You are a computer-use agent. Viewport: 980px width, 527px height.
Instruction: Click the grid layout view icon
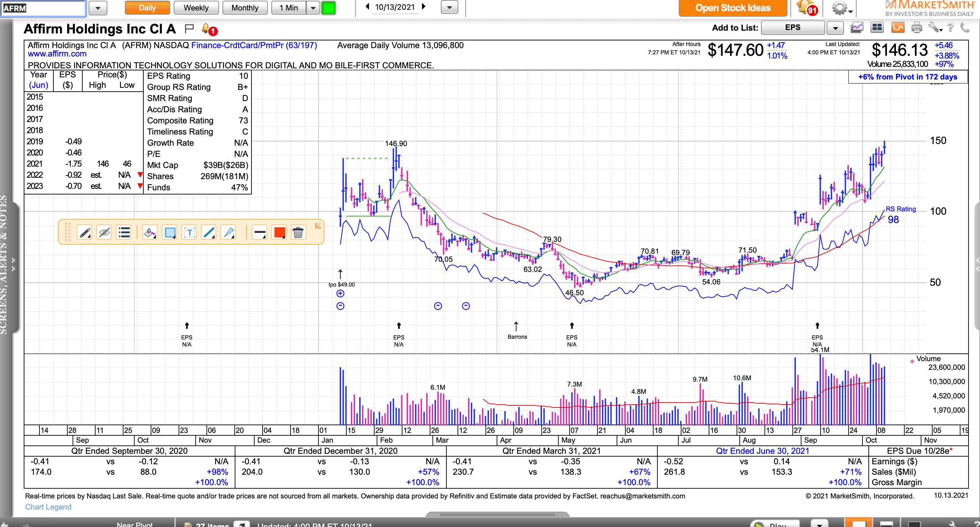coord(877,28)
